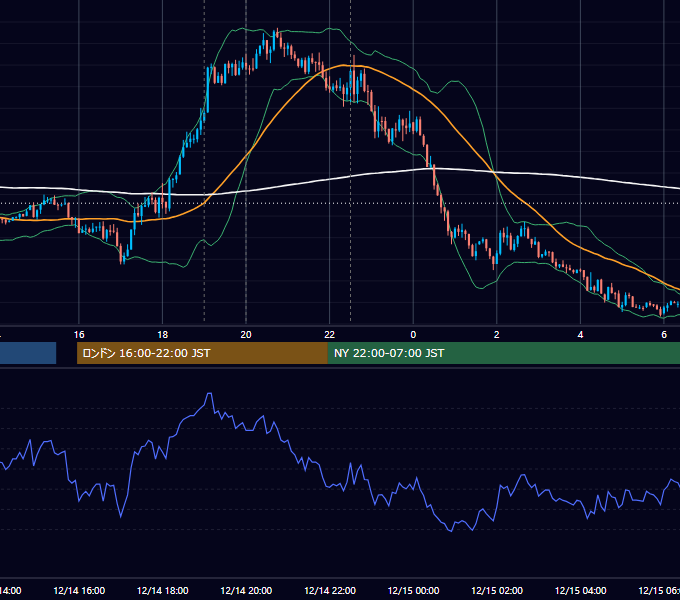
Task: Click hour label 20 on upper time axis
Action: pos(246,335)
